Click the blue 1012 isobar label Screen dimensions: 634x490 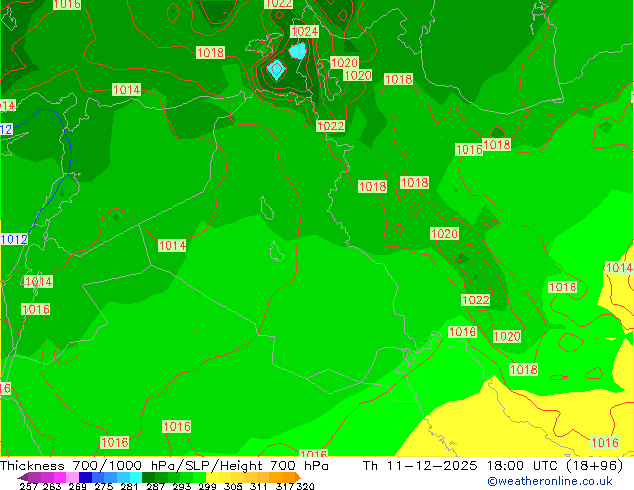(x=14, y=239)
